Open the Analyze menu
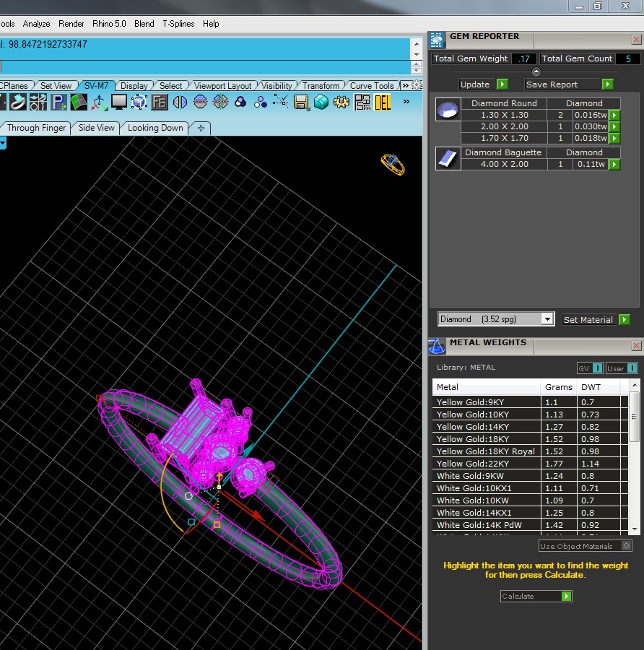 (x=37, y=24)
